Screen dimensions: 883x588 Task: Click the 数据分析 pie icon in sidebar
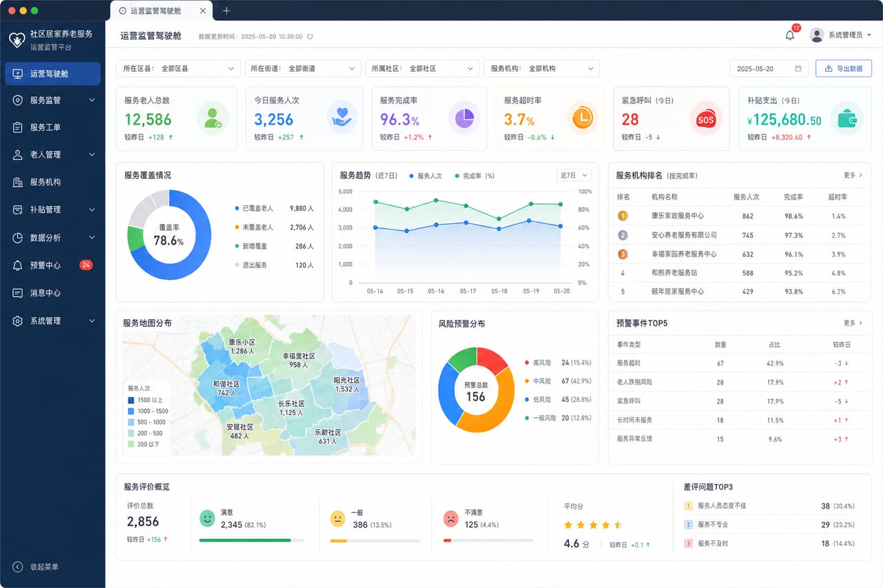tap(17, 238)
